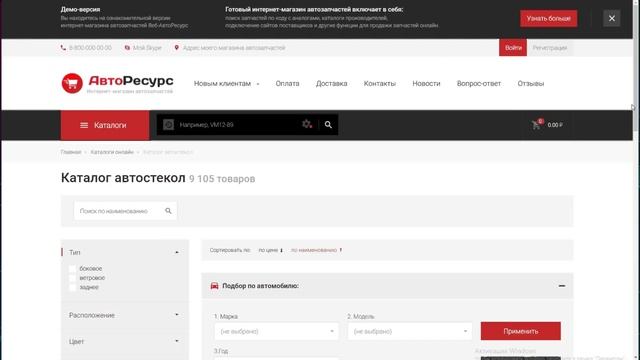Click the hamburger icon in Каталоги
640x360 pixels.
84,125
